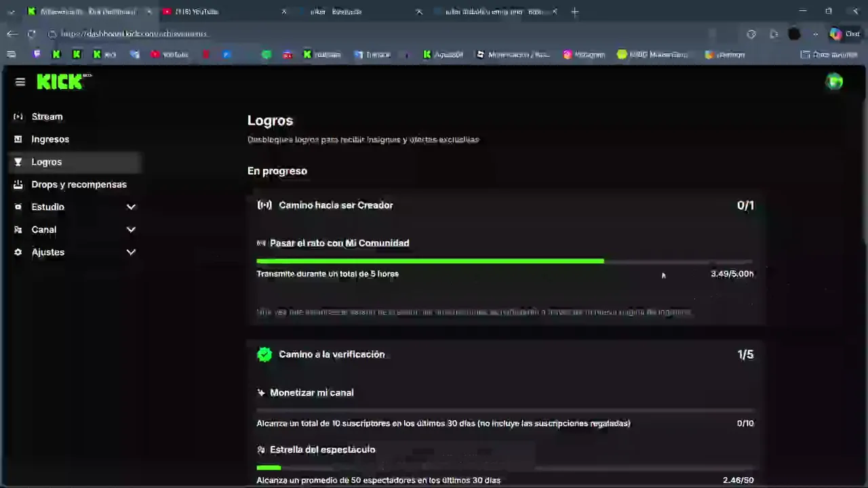Reload the page
The image size is (868, 488).
(x=32, y=33)
